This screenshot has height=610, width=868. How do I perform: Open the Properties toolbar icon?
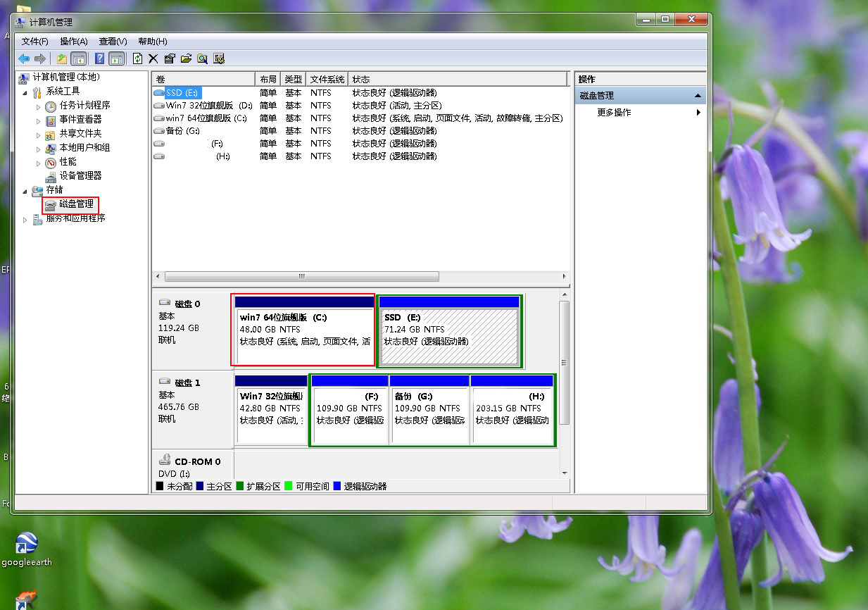click(x=169, y=58)
